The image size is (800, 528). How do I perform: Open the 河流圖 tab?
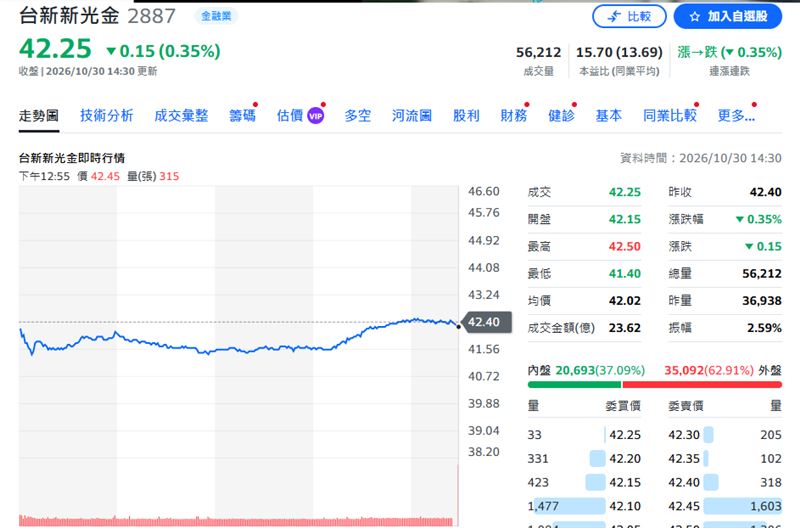pyautogui.click(x=412, y=116)
